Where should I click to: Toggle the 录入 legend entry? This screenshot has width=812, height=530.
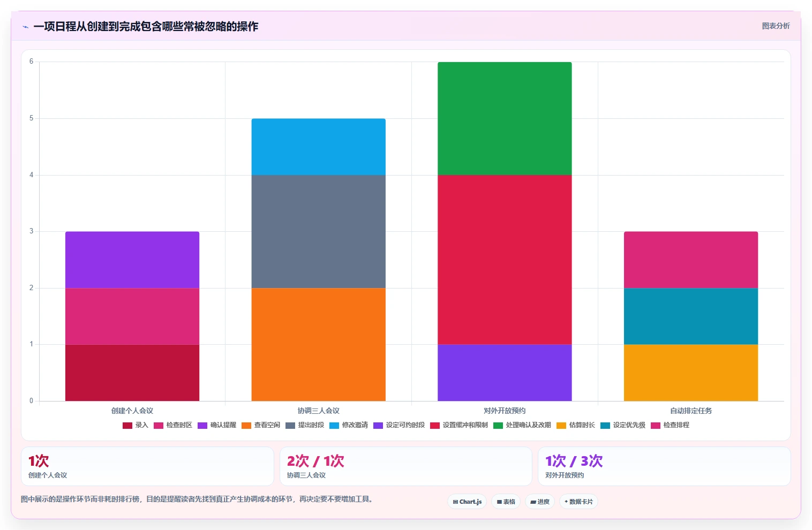coord(136,425)
